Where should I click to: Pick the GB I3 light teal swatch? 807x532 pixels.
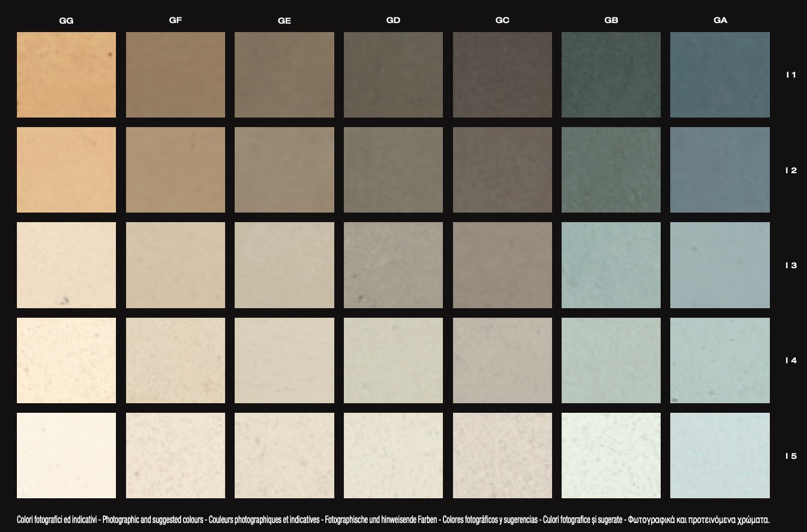point(611,265)
